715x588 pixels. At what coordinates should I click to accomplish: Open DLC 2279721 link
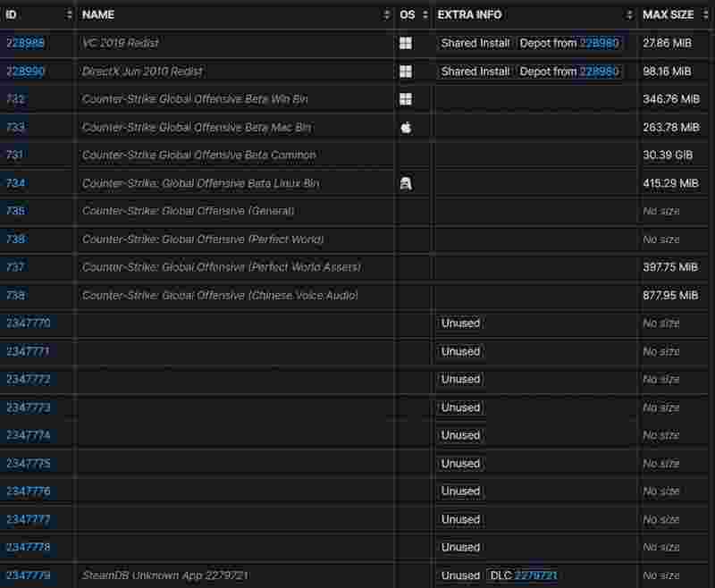tap(535, 575)
